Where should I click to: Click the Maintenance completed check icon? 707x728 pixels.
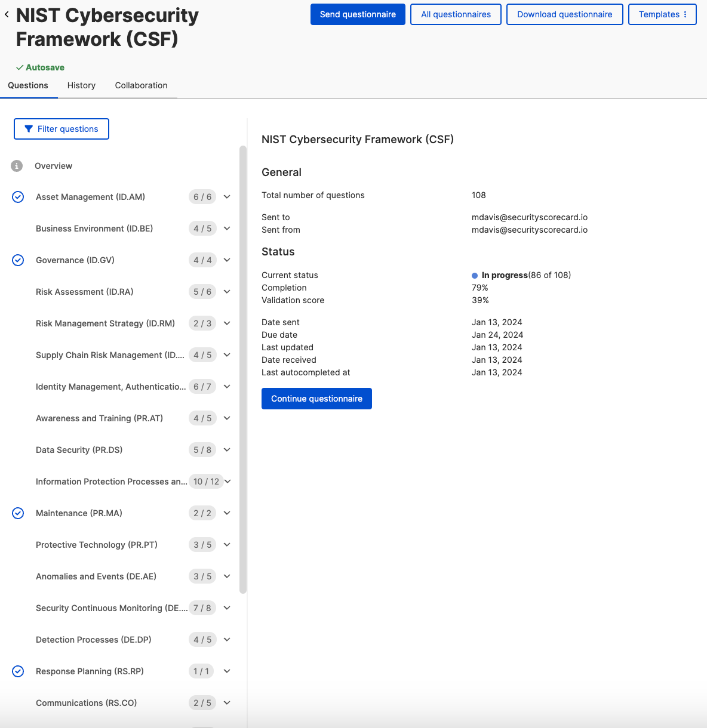pos(18,513)
